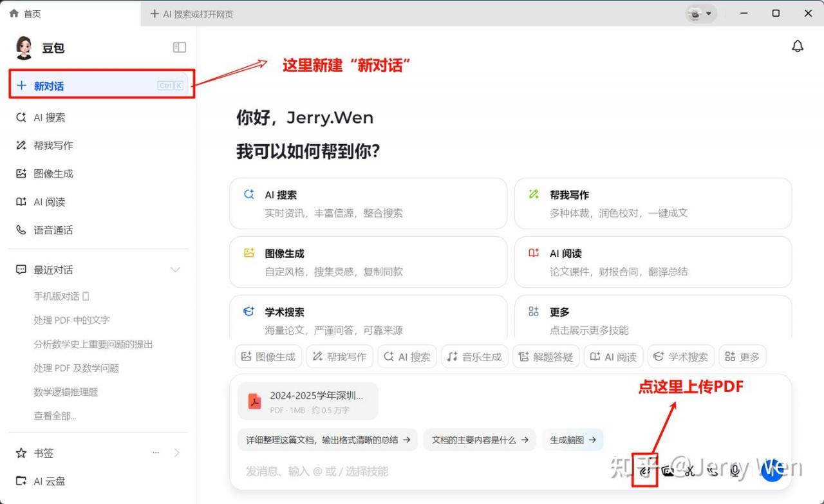Open 语音通话 in the sidebar
Screen dimensions: 824x504
pyautogui.click(x=98, y=230)
